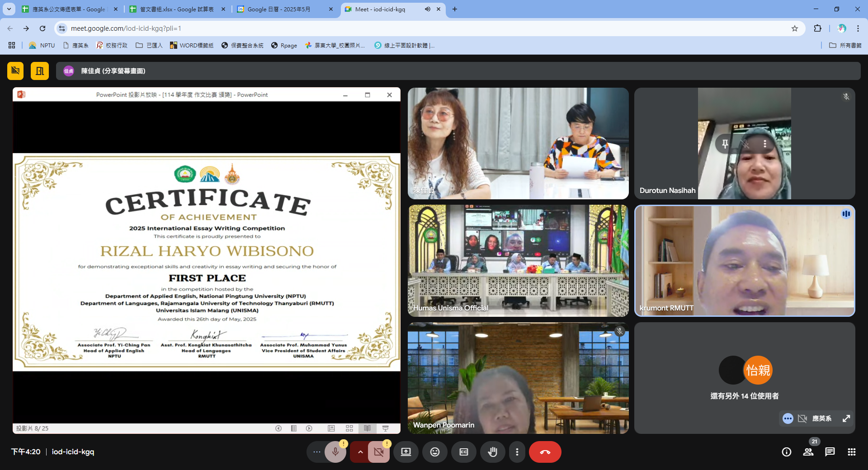Expand the camera options up-arrow
868x470 pixels.
pos(360,452)
